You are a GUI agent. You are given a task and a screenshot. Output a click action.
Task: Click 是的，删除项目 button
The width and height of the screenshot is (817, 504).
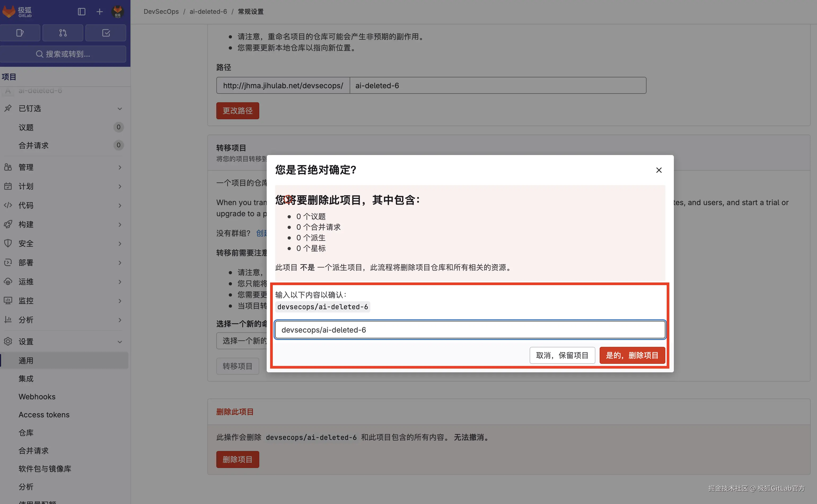click(632, 355)
